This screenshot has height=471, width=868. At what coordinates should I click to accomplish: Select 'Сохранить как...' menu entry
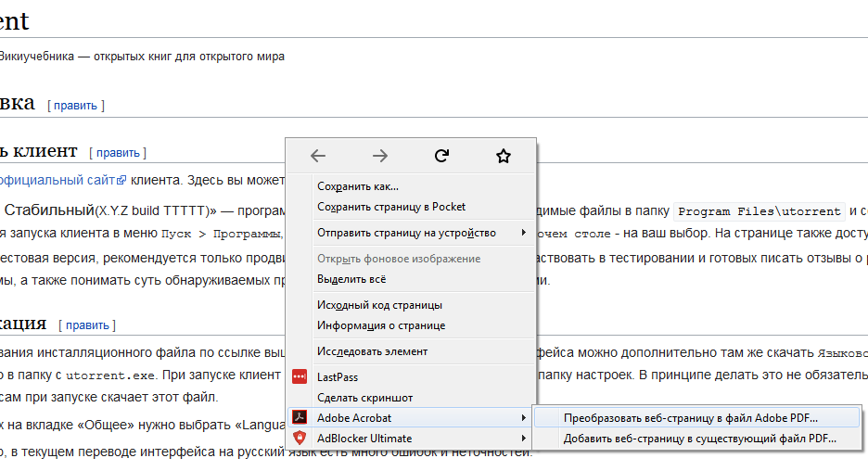pyautogui.click(x=358, y=186)
